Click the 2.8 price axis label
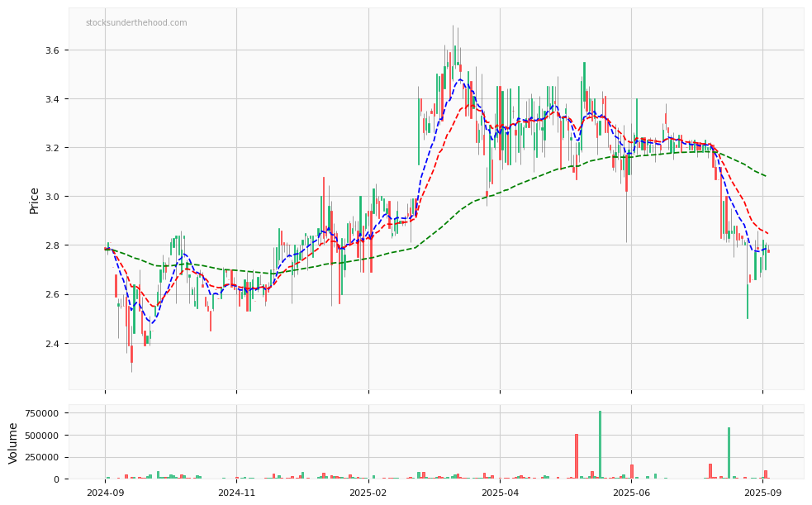Viewport: 812px width, 505px height. [54, 245]
